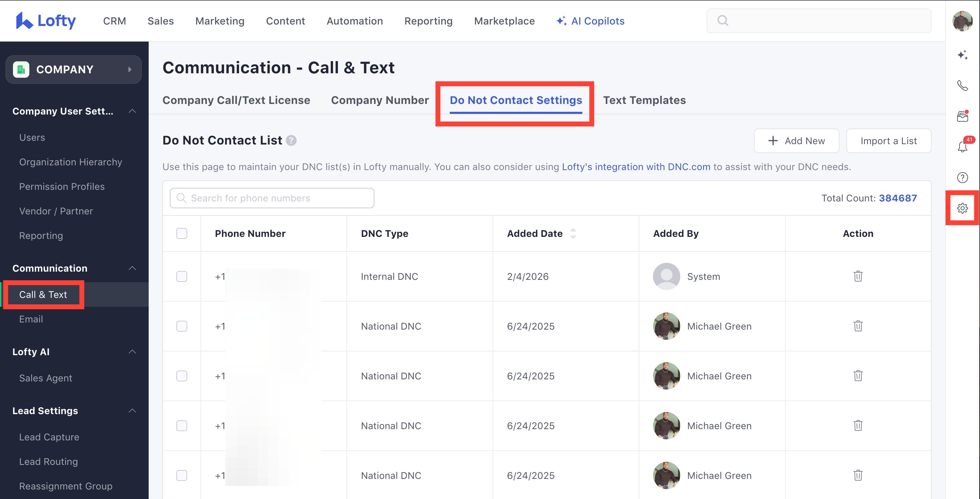Open the Content menu
The height and width of the screenshot is (499, 980).
click(x=285, y=21)
